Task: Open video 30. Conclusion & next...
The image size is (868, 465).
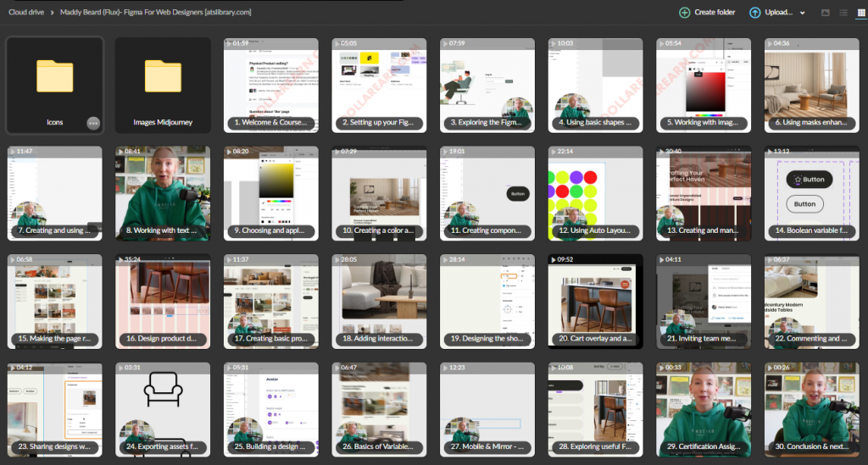Action: point(811,410)
